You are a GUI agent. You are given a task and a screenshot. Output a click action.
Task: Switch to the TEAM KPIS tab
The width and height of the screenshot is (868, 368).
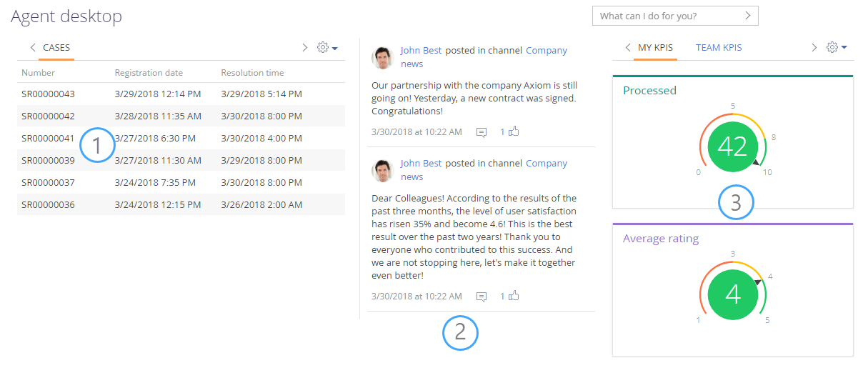tap(719, 48)
